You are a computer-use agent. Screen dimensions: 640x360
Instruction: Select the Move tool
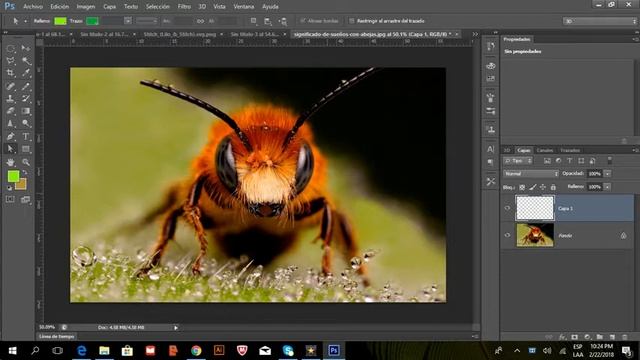click(x=26, y=49)
